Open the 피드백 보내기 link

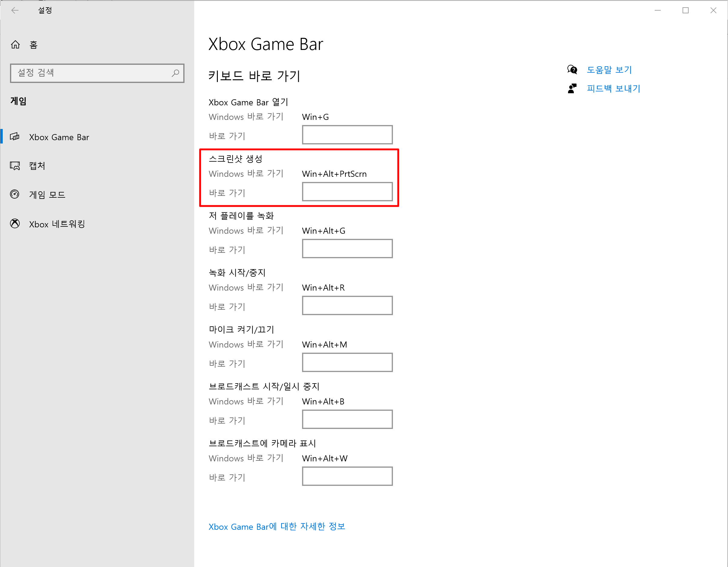pos(613,88)
